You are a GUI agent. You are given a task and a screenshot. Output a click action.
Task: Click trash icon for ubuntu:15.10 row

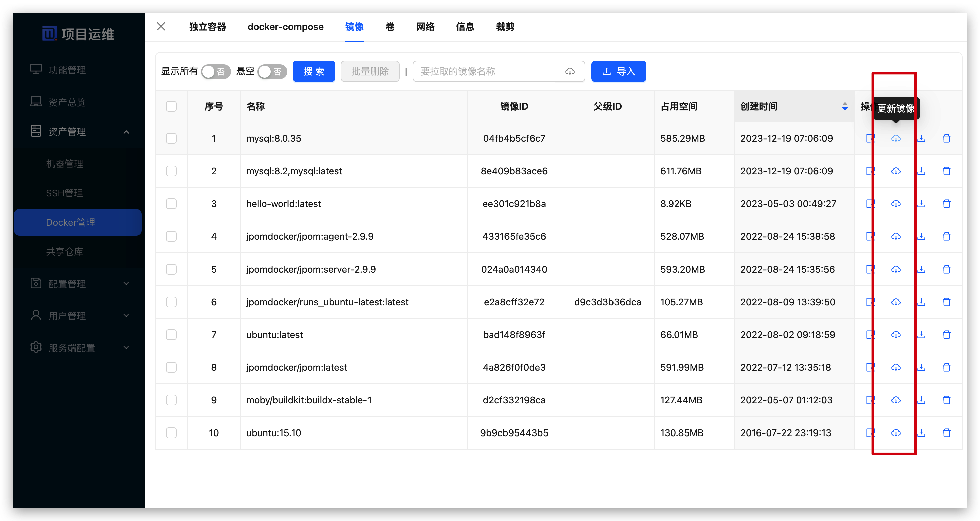[947, 433]
